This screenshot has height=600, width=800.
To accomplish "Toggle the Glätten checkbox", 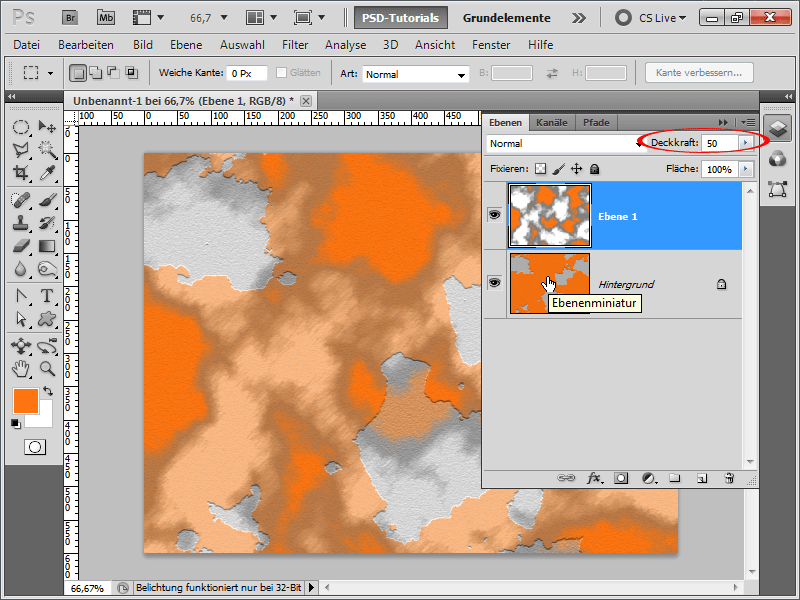I will 281,73.
